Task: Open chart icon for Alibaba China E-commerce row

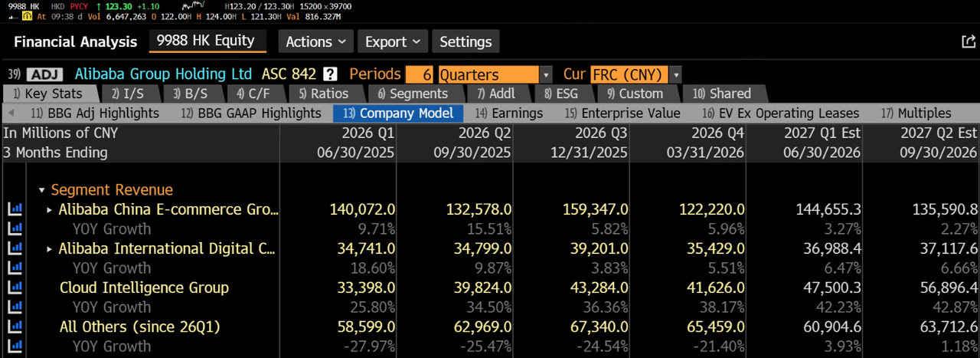Action: pyautogui.click(x=15, y=209)
